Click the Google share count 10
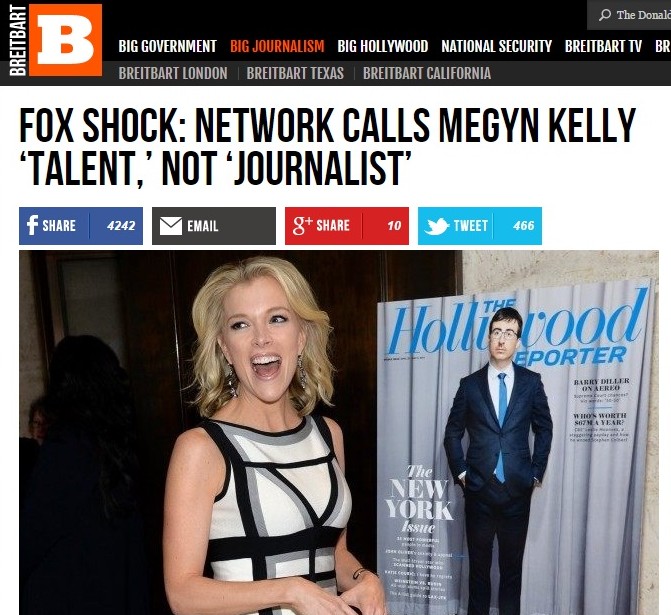Screen dimensions: 671x615 394,226
